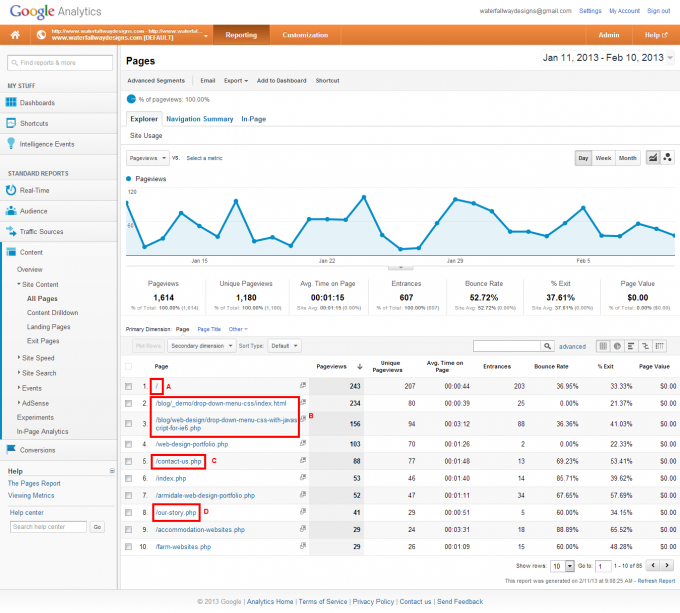Select the data table view icon
The height and width of the screenshot is (613, 680).
click(x=603, y=346)
